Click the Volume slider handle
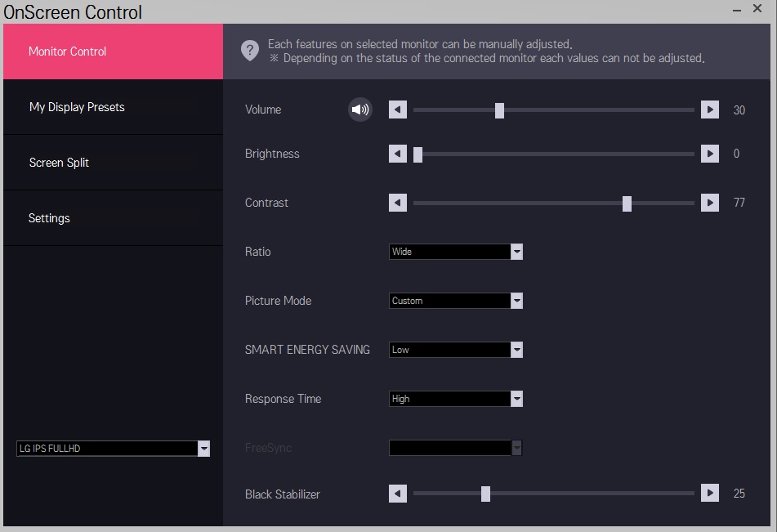 (499, 110)
